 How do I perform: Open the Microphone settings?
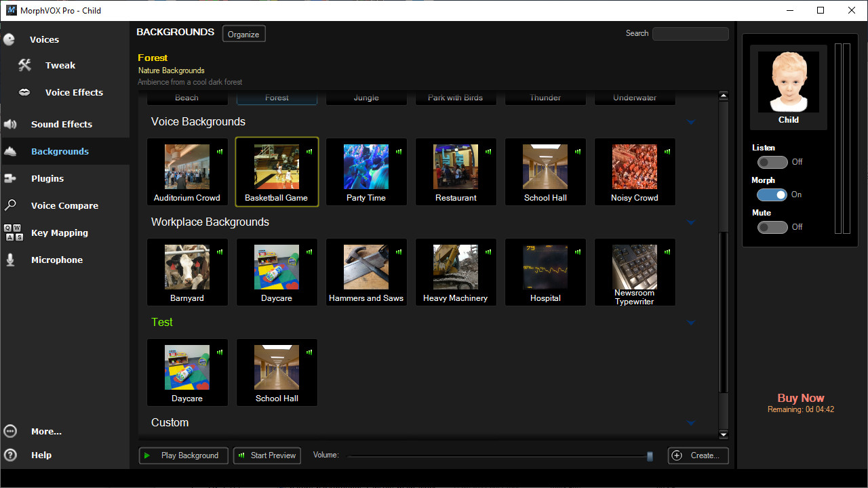[58, 260]
